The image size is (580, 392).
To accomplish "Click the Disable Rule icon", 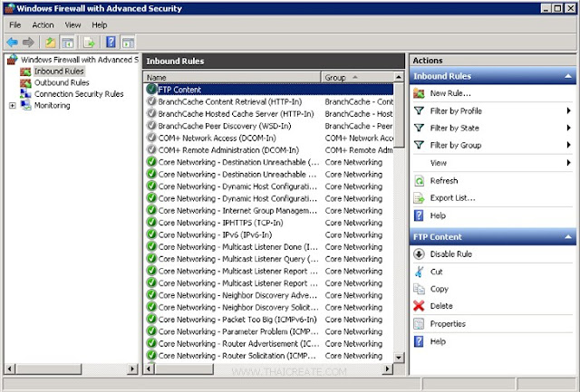I will tap(419, 253).
